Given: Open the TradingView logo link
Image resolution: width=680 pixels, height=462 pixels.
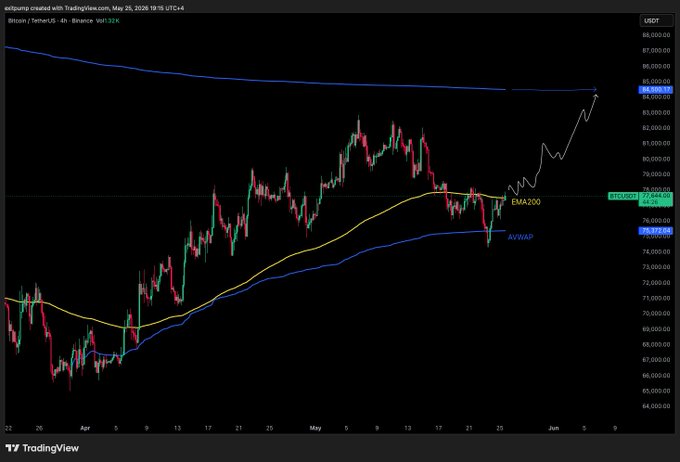Looking at the screenshot, I should [x=42, y=448].
